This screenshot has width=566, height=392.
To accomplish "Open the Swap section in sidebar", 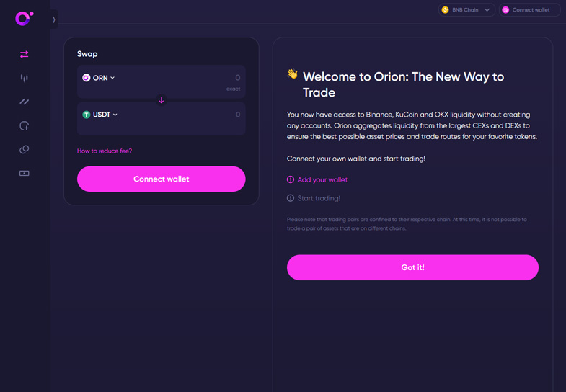I will pyautogui.click(x=25, y=55).
